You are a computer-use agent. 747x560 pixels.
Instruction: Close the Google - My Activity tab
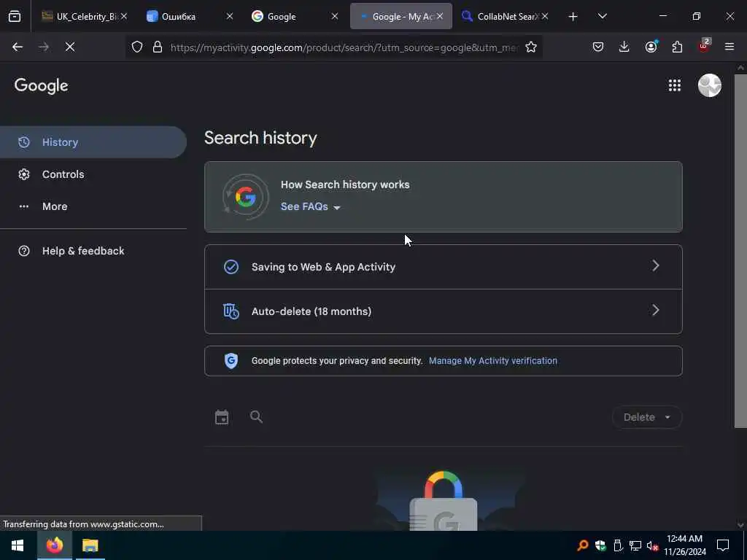click(x=439, y=16)
